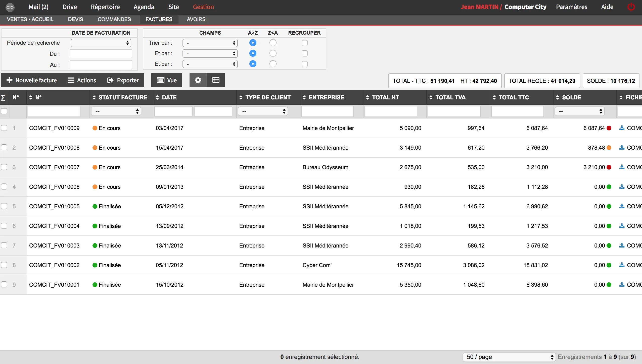The image size is (642, 364).
Task: Download file for COMCIT_FV010005
Action: click(622, 206)
